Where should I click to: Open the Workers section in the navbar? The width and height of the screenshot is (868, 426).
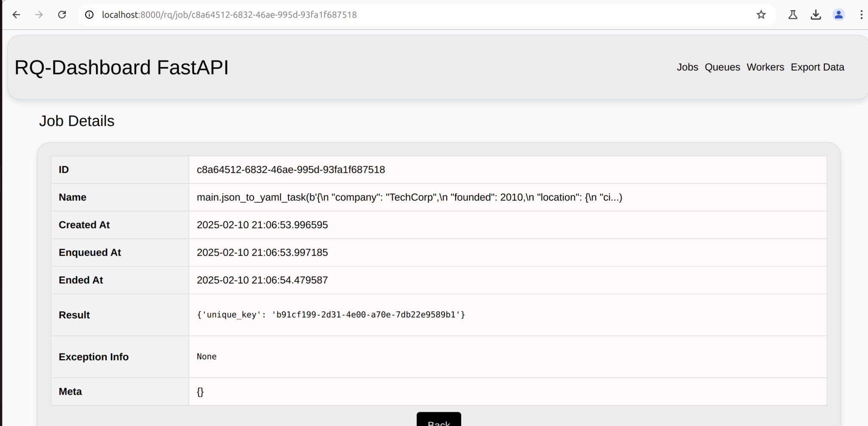(x=765, y=67)
